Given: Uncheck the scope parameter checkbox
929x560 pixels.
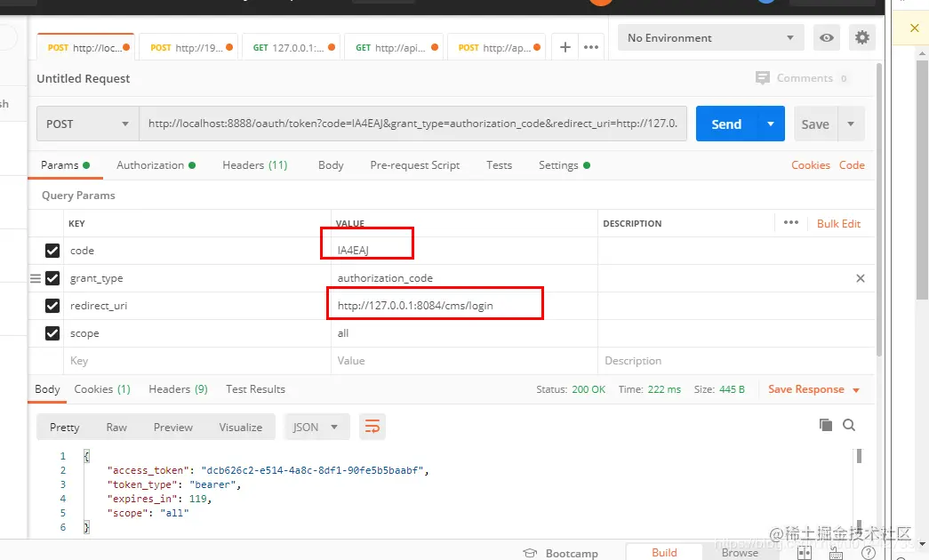Looking at the screenshot, I should point(52,333).
